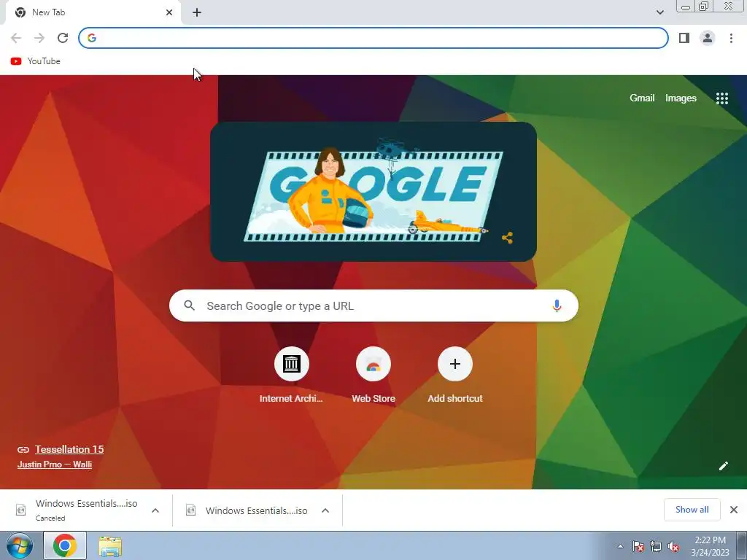Click the Gmail link

(x=642, y=98)
